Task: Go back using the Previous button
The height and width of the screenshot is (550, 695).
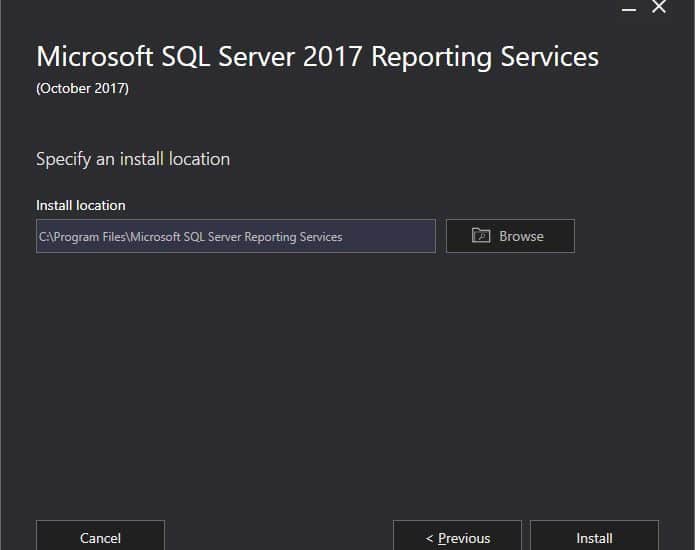Action: pyautogui.click(x=457, y=535)
